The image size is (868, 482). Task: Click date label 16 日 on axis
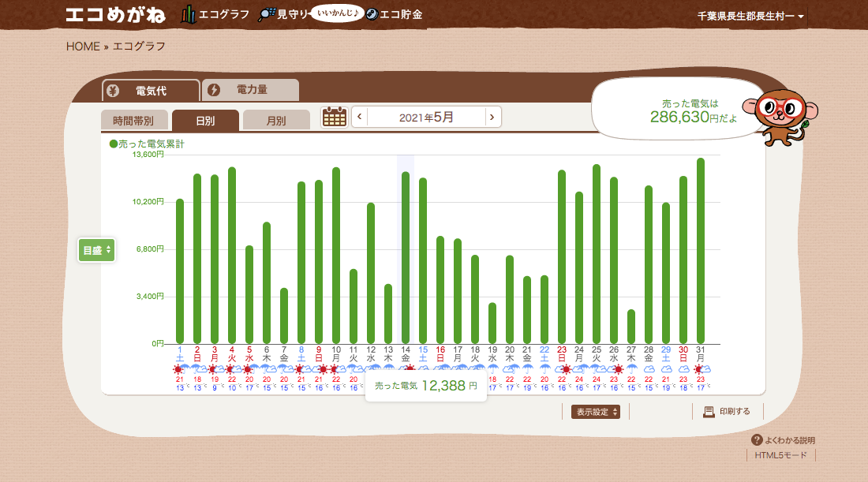click(440, 354)
